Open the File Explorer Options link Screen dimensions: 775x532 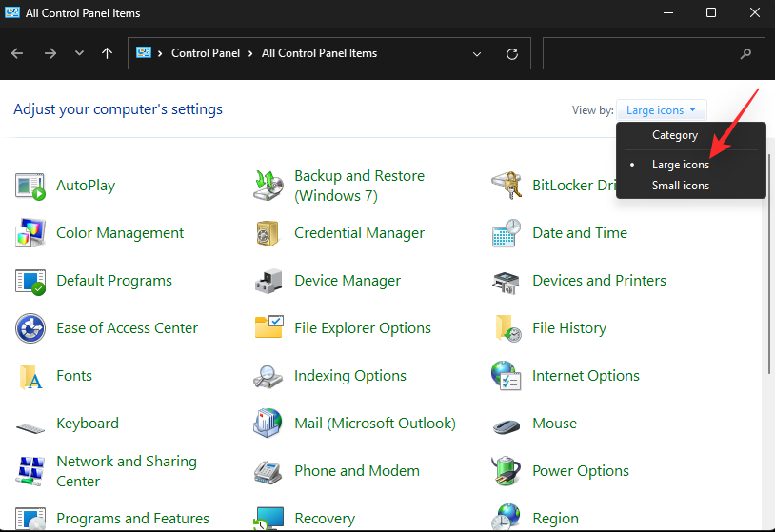[362, 328]
